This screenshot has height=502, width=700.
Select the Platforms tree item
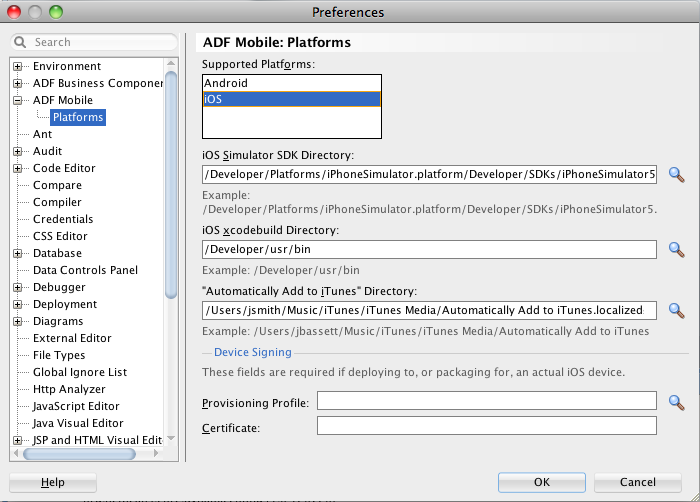[x=78, y=117]
